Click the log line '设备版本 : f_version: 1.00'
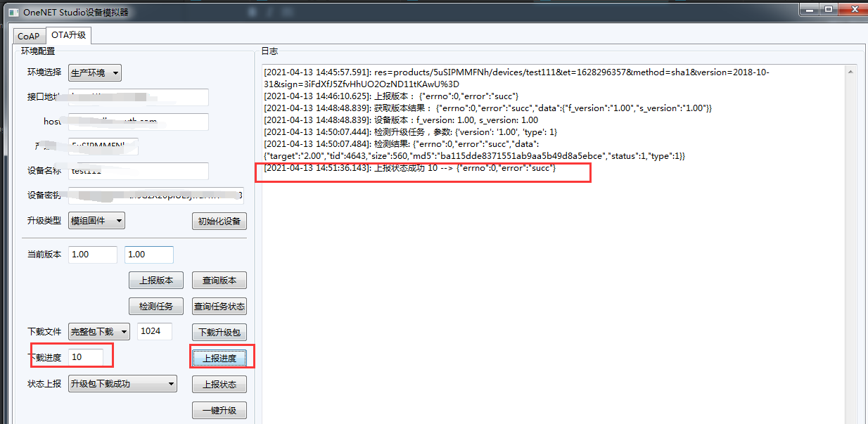Image resolution: width=868 pixels, height=424 pixels. coord(401,120)
